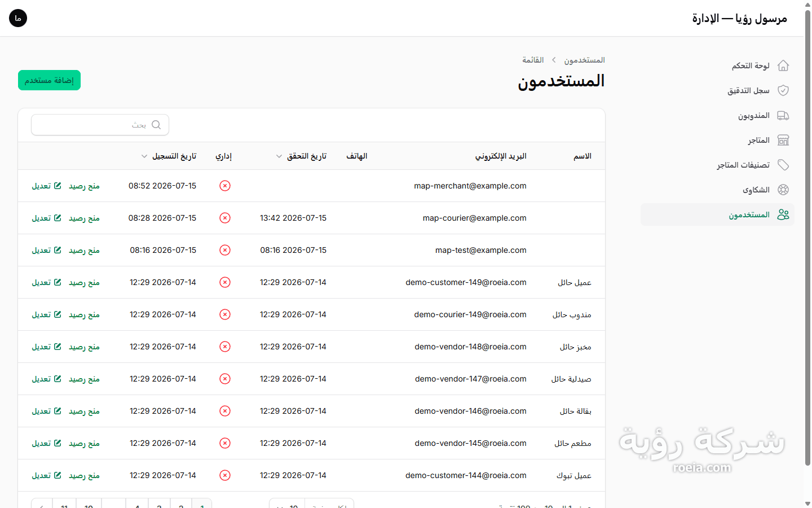Grant credit to demo-vendor-146@roeia.com
The height and width of the screenshot is (508, 812).
click(x=84, y=411)
